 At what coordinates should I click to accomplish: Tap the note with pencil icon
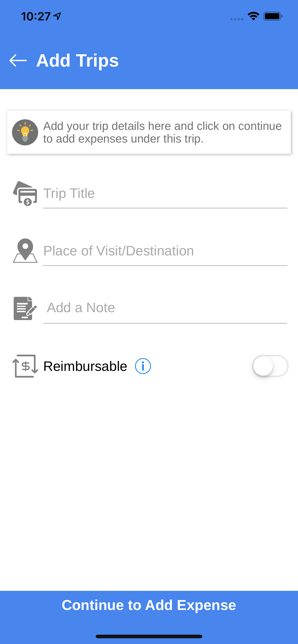(x=25, y=308)
